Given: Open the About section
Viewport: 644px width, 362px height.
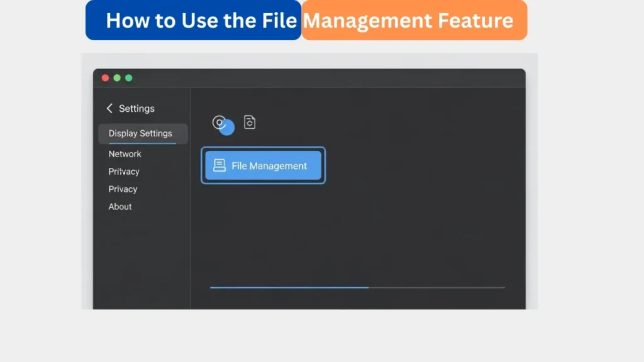Looking at the screenshot, I should (x=119, y=206).
